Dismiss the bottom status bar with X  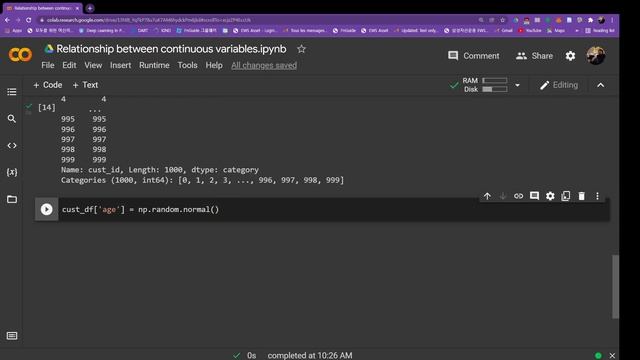(x=612, y=356)
